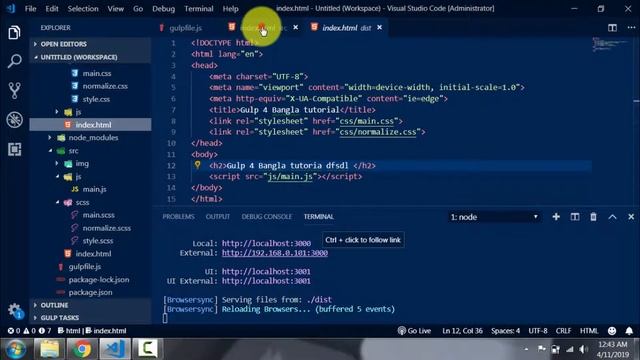Image resolution: width=640 pixels, height=360 pixels.
Task: Close the index.html dist tab
Action: click(380, 27)
